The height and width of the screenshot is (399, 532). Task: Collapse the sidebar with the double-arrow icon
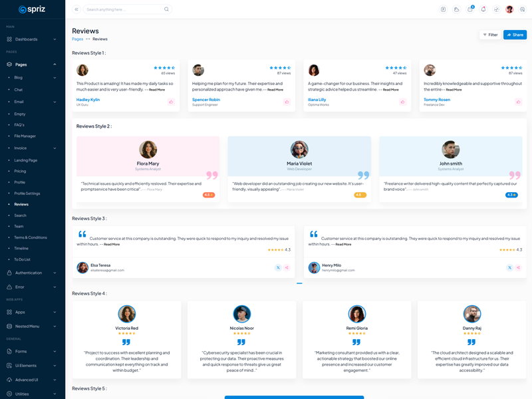coord(76,9)
